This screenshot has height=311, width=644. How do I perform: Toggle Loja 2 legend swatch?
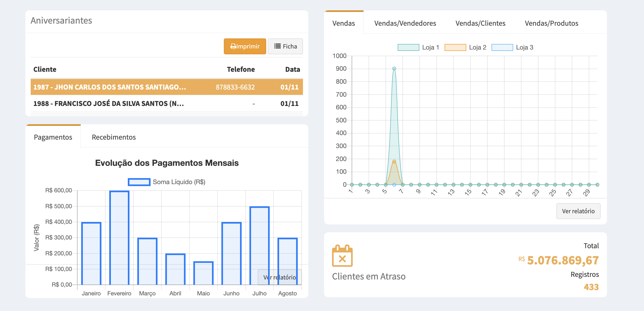pos(455,47)
